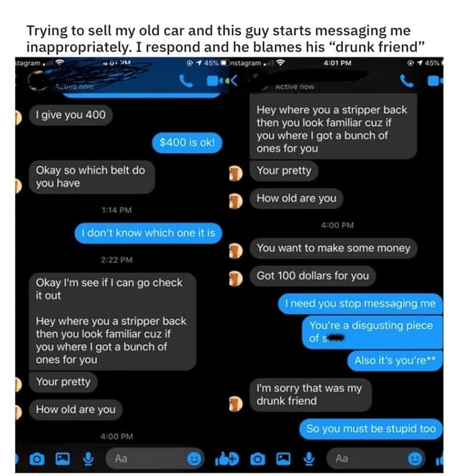
Task: Open photo gallery icon in right chat toolbar
Action: pos(283,459)
